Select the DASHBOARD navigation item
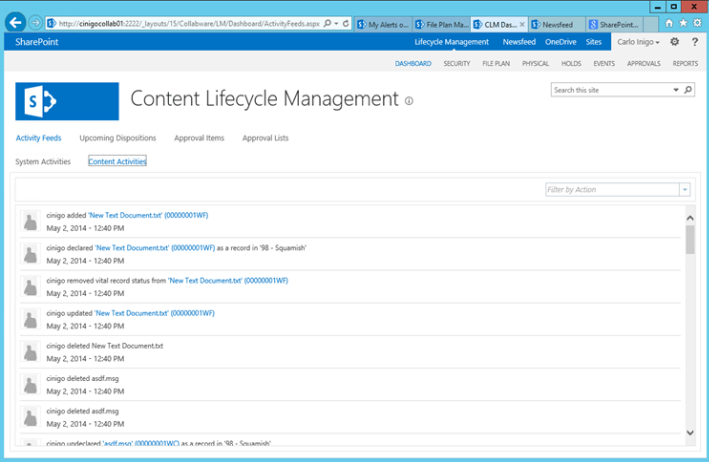 click(x=413, y=64)
